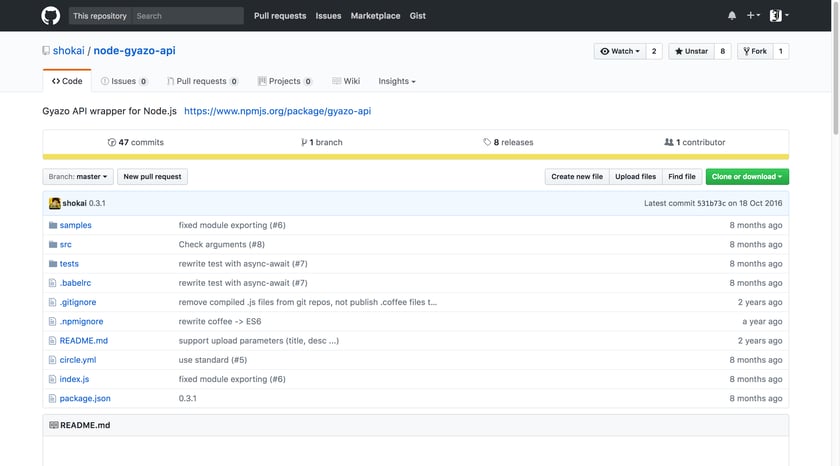
Task: Click shokai's avatar in latest commit row
Action: pos(55,204)
